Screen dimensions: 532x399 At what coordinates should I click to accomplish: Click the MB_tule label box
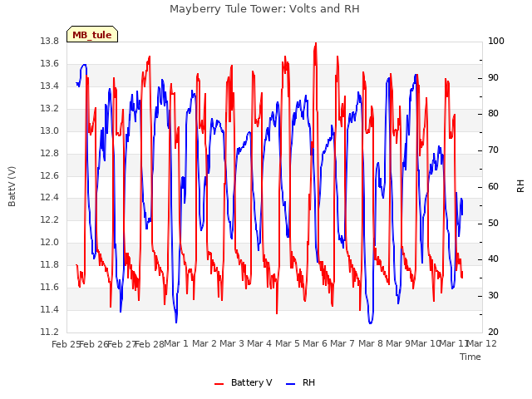92,34
